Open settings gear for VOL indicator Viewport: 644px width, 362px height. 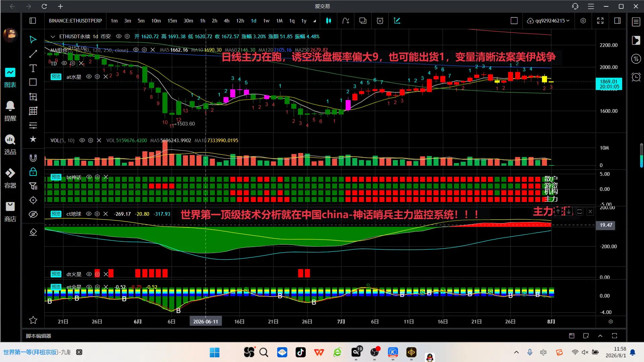pyautogui.click(x=91, y=140)
